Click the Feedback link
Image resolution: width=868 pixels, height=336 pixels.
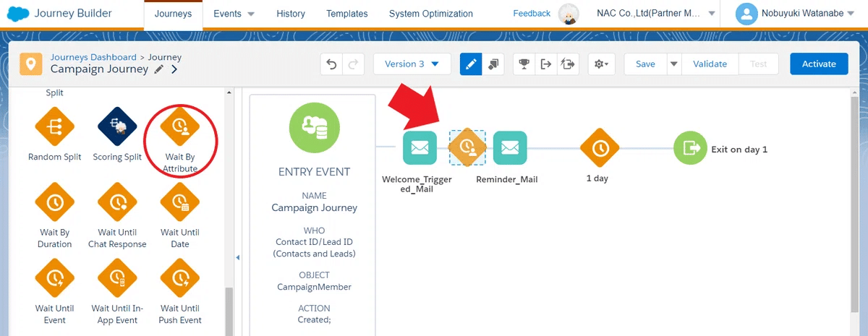[x=532, y=14]
